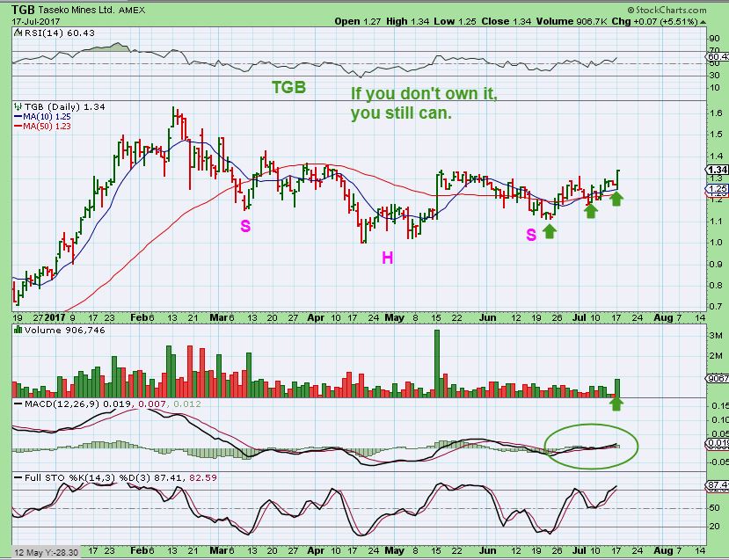Viewport: 729px width, 560px height.
Task: Click the 0.7 price axis label
Action: click(717, 307)
